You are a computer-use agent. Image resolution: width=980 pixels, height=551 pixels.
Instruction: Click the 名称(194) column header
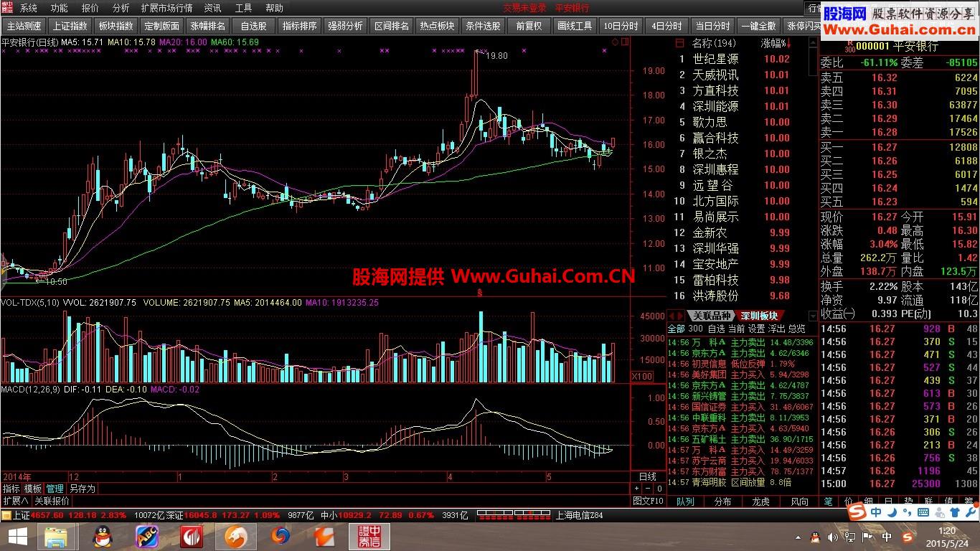point(715,43)
